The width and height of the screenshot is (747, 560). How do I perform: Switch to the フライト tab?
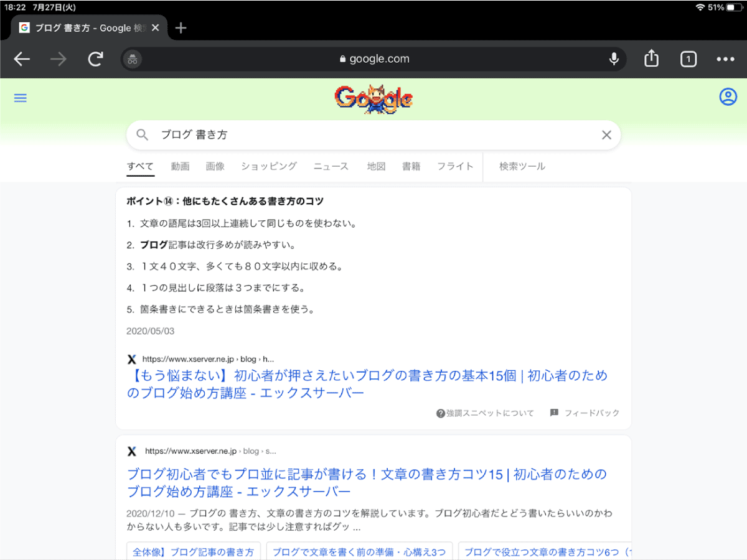click(x=455, y=166)
